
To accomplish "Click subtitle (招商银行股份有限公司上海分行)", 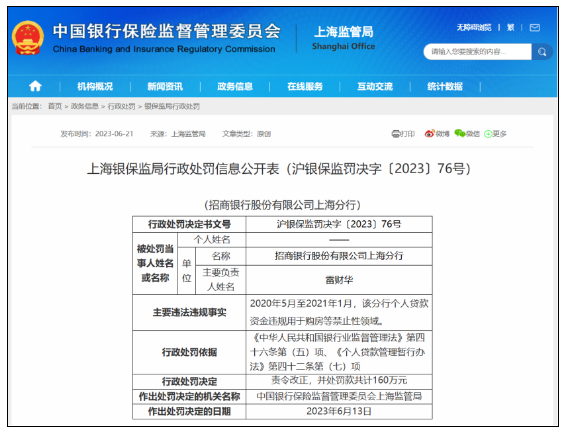I will coord(282,205).
